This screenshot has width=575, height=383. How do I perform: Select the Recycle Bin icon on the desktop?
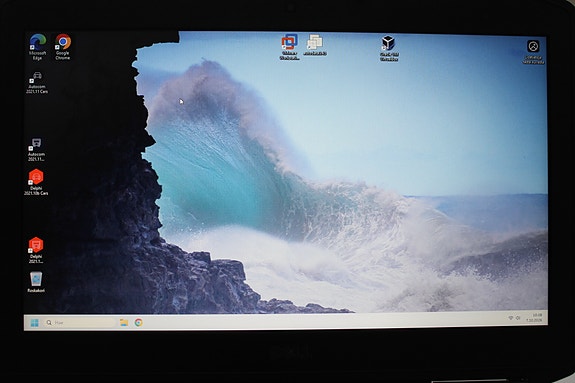click(36, 282)
